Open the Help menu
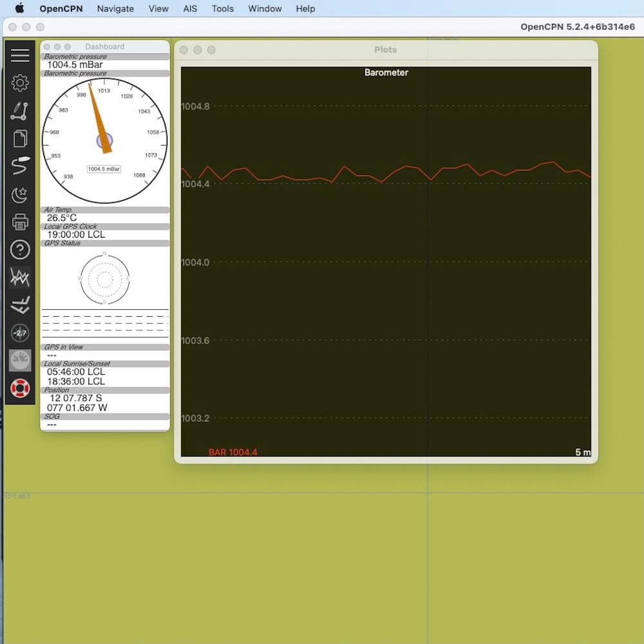Image resolution: width=644 pixels, height=644 pixels. 305,8
